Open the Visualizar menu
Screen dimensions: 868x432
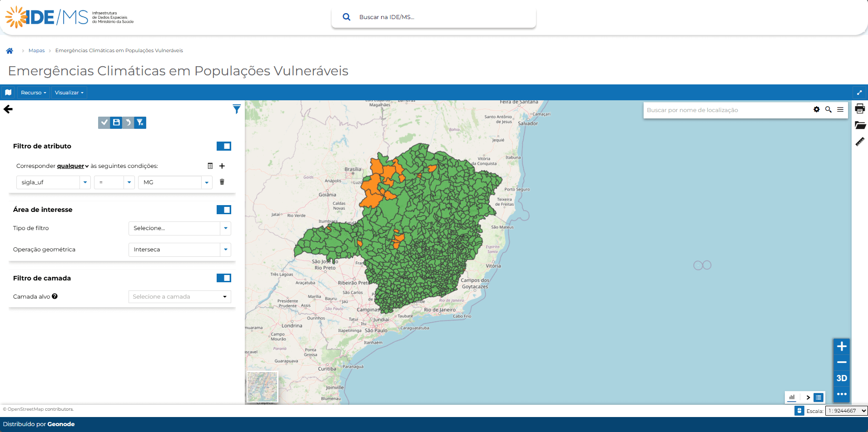[x=68, y=93]
